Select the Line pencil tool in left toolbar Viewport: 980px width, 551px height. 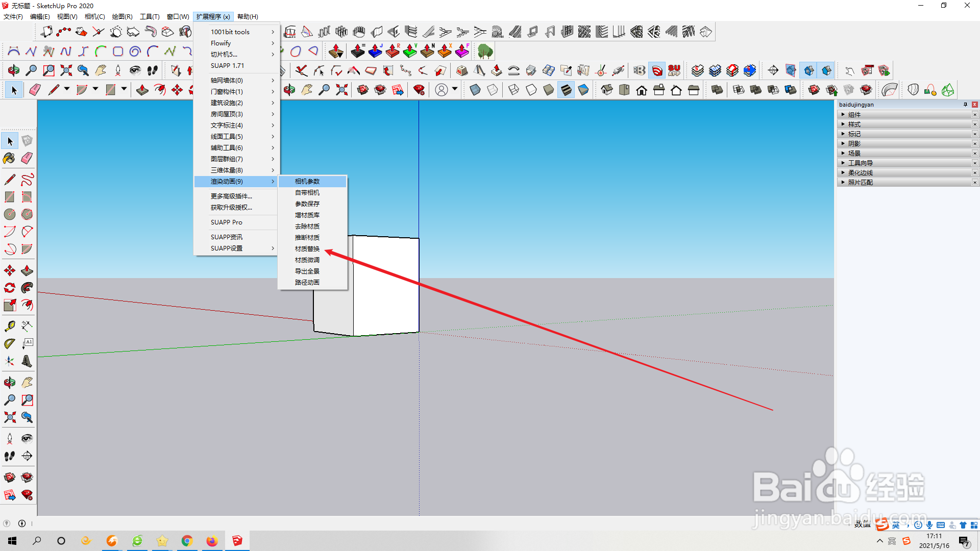point(9,180)
